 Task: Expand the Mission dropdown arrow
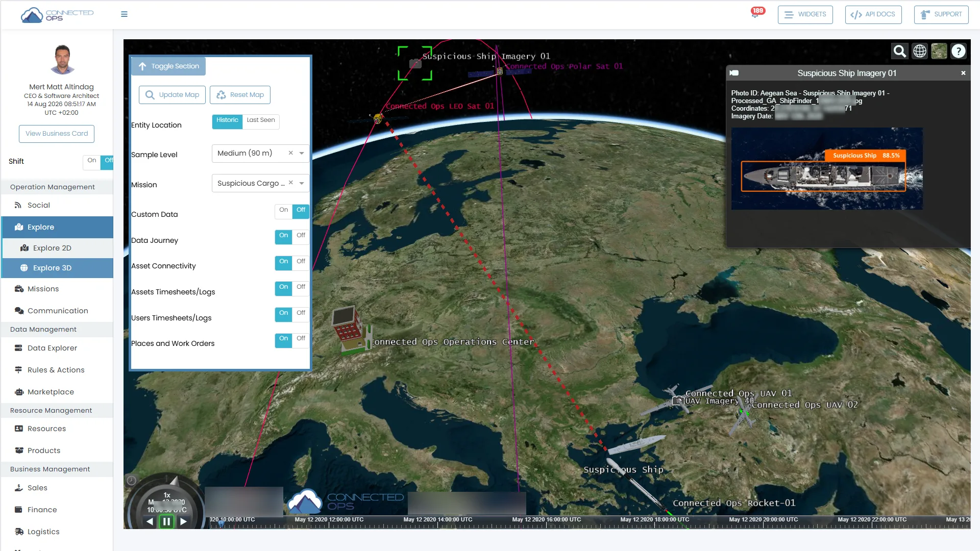302,183
